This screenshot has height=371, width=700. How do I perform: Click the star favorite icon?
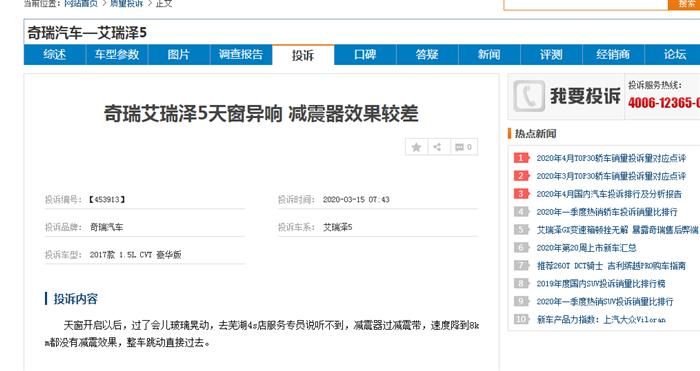pos(416,147)
